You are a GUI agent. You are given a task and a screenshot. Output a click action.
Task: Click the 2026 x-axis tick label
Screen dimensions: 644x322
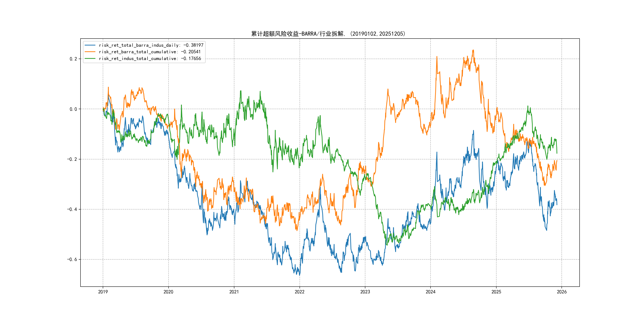coord(562,292)
